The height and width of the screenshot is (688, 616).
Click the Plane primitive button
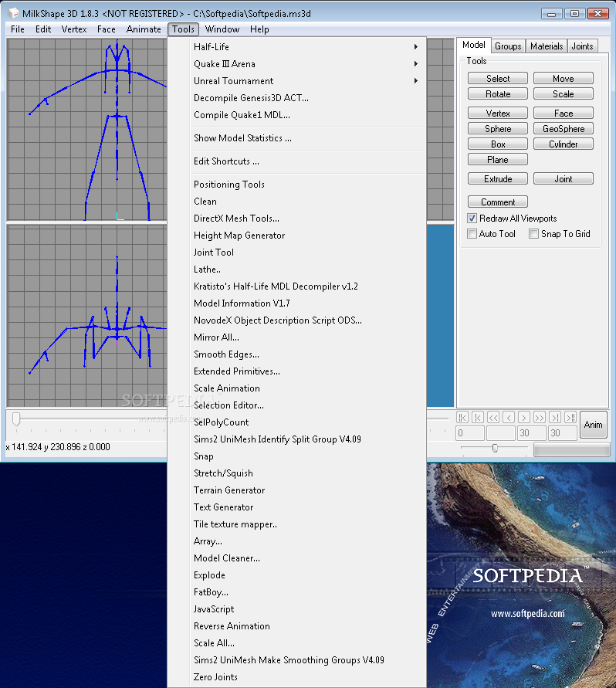pyautogui.click(x=498, y=159)
